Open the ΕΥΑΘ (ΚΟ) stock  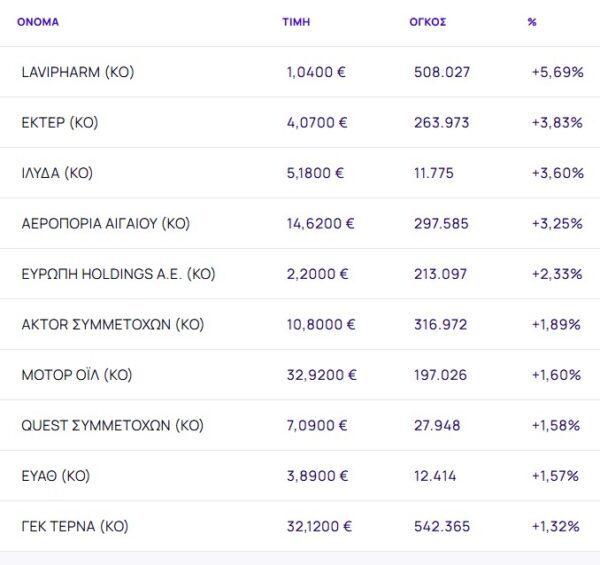(55, 476)
